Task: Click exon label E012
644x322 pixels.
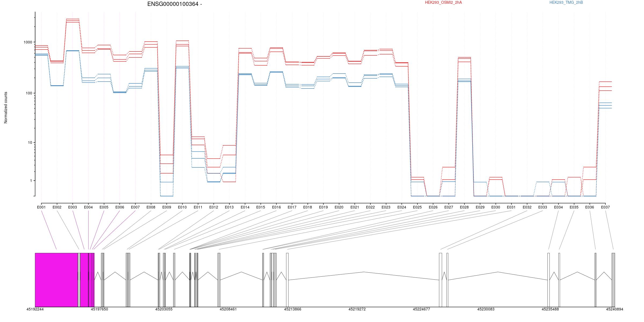Action: point(214,207)
